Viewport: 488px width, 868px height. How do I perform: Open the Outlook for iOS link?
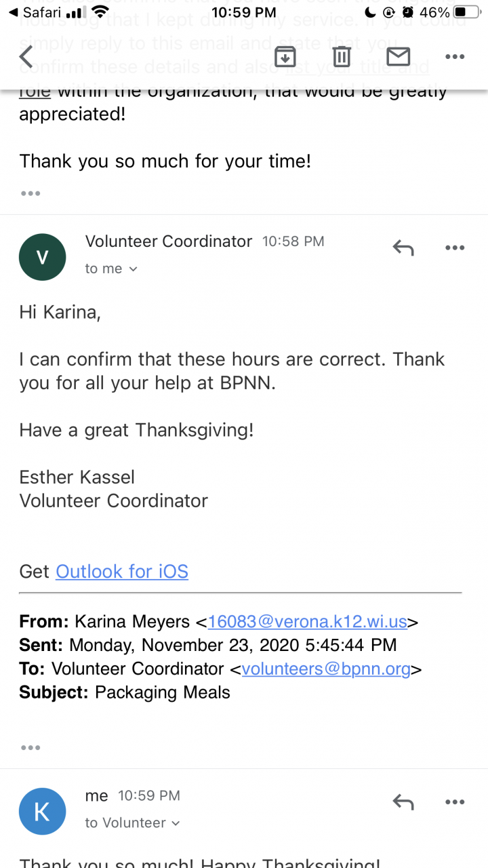click(x=122, y=572)
